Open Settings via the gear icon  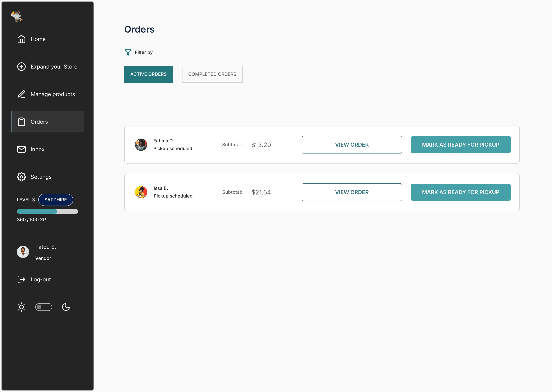(x=21, y=177)
